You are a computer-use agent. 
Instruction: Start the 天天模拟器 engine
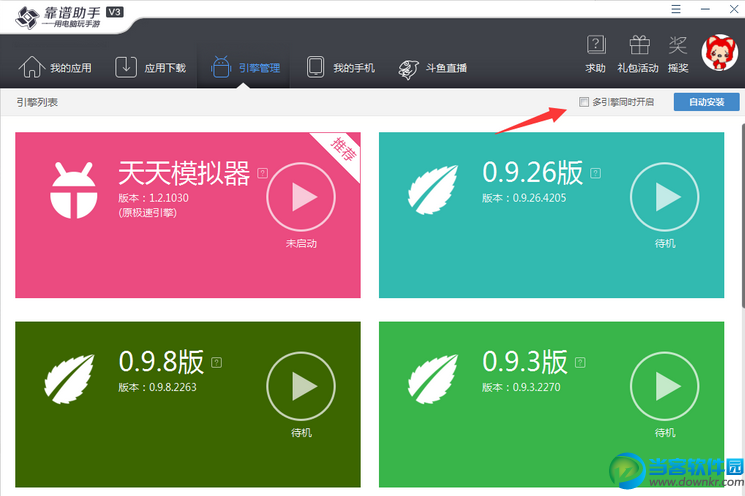(x=301, y=197)
